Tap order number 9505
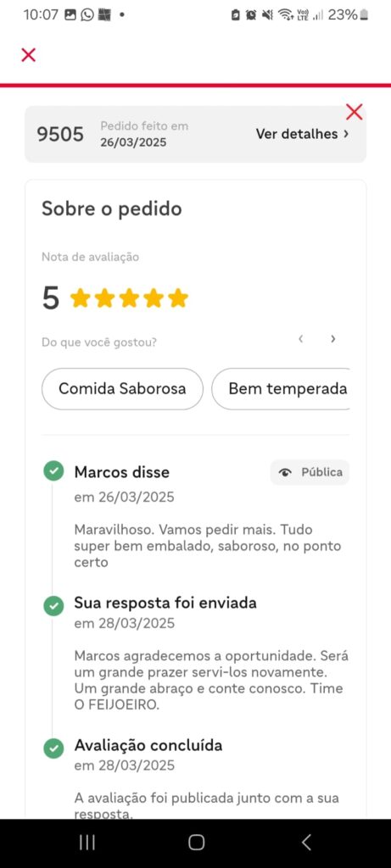This screenshot has width=391, height=868. [60, 134]
